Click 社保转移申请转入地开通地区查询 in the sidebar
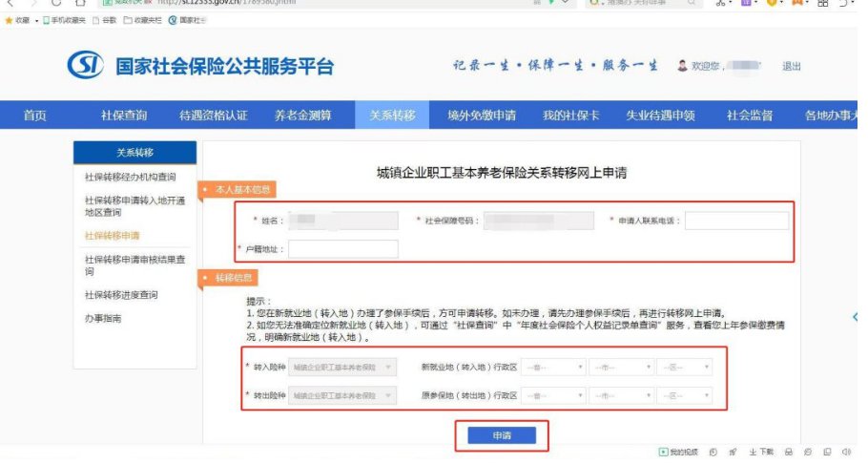This screenshot has height=464, width=868. point(134,206)
